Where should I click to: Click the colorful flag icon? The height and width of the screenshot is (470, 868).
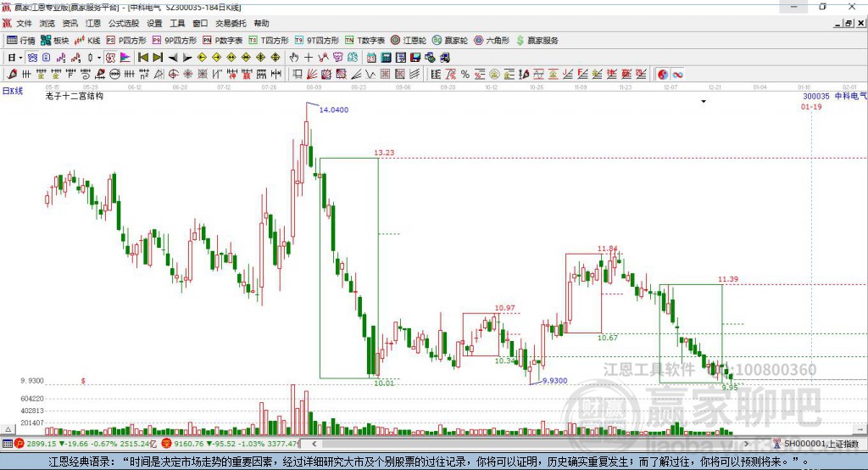[126, 57]
